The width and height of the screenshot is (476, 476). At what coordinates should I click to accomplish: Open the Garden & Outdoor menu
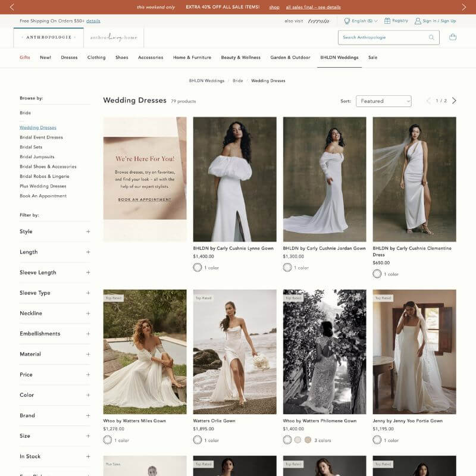click(x=290, y=57)
